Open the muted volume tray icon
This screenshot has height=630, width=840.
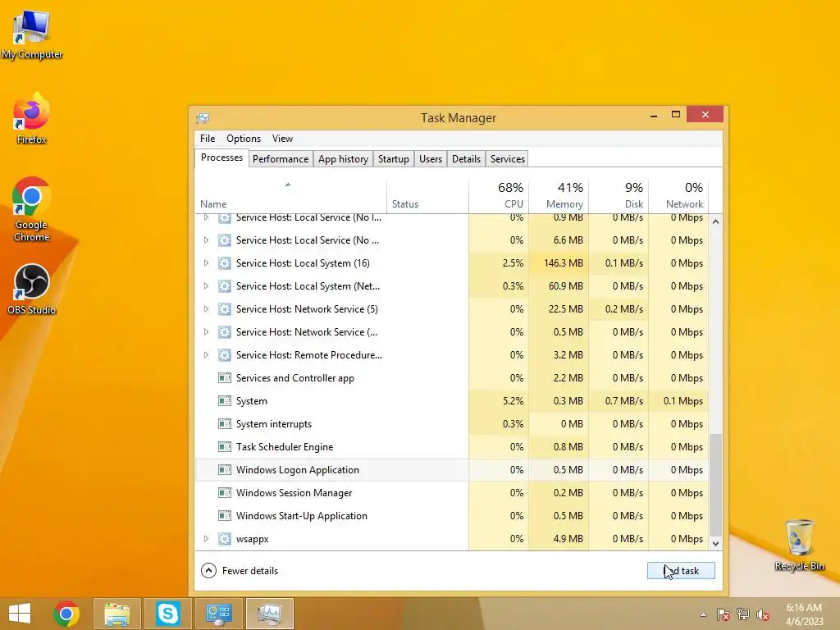pos(763,614)
